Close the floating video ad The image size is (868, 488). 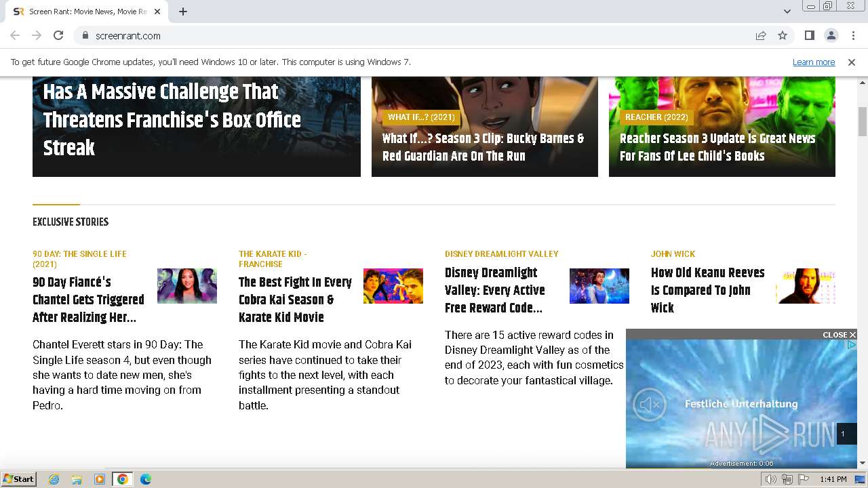[x=839, y=335]
